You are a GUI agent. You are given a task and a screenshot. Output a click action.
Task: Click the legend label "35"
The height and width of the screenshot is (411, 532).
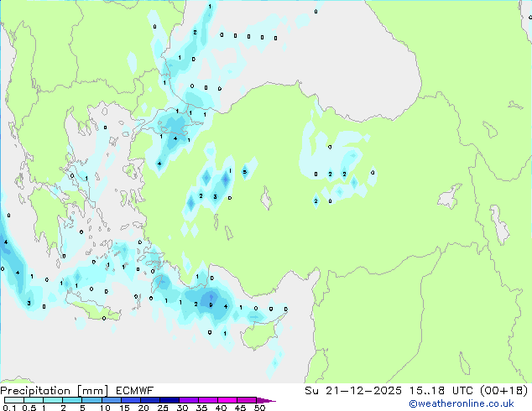201,408
